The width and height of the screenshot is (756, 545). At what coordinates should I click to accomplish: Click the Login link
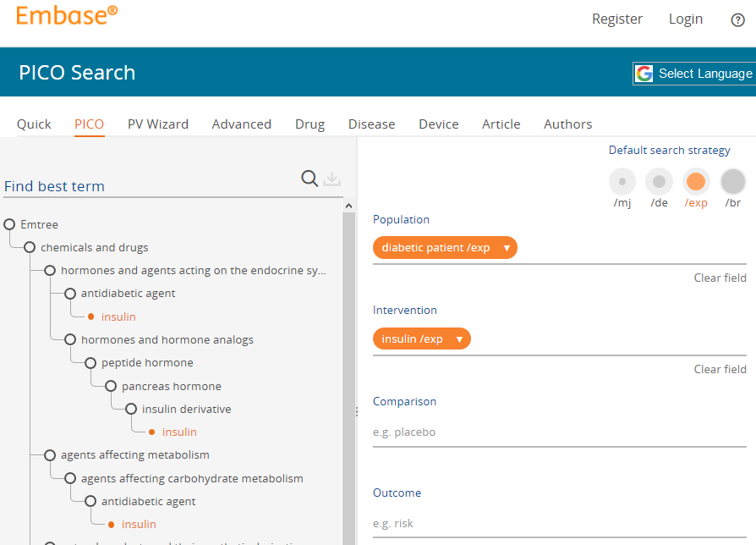click(686, 19)
